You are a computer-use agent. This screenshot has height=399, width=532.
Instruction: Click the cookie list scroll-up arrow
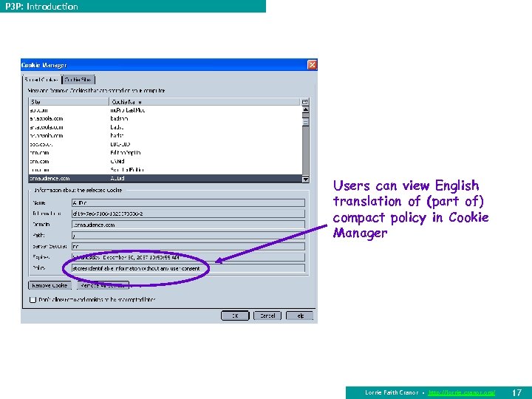pyautogui.click(x=305, y=109)
